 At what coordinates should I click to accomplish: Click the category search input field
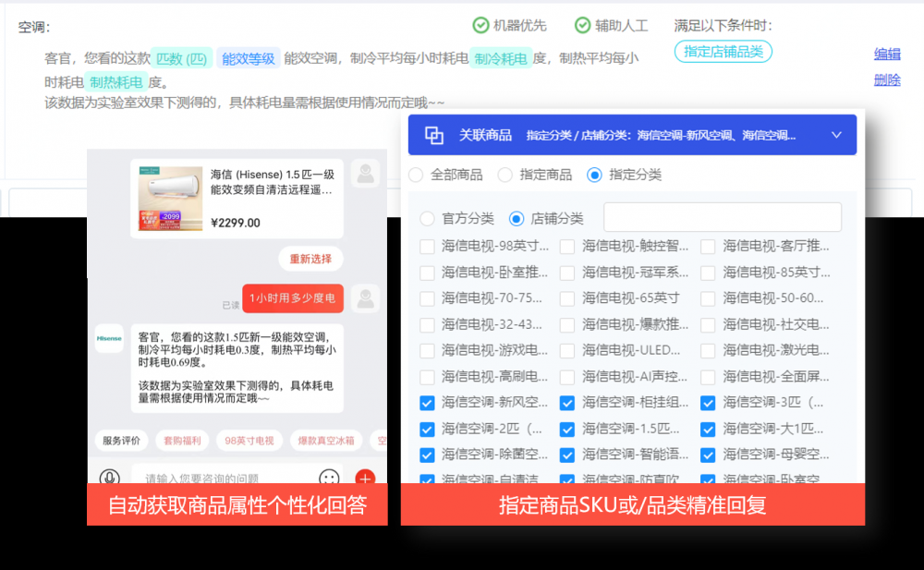coord(723,217)
